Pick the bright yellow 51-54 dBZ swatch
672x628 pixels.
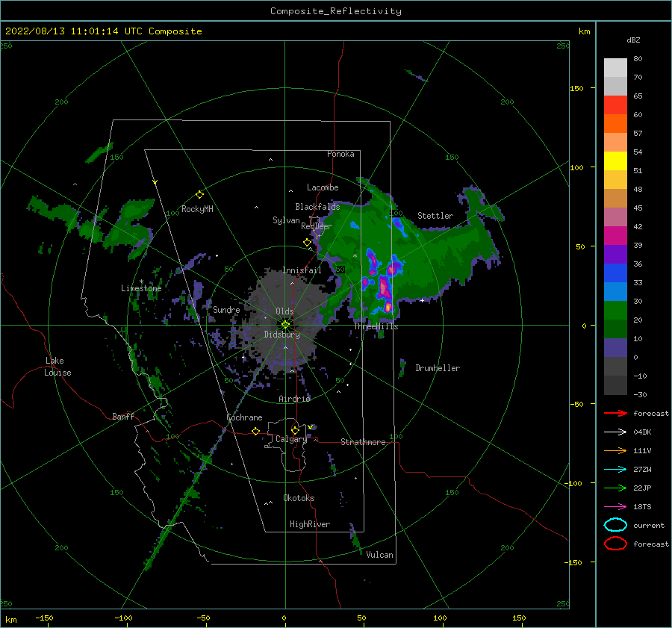(615, 161)
